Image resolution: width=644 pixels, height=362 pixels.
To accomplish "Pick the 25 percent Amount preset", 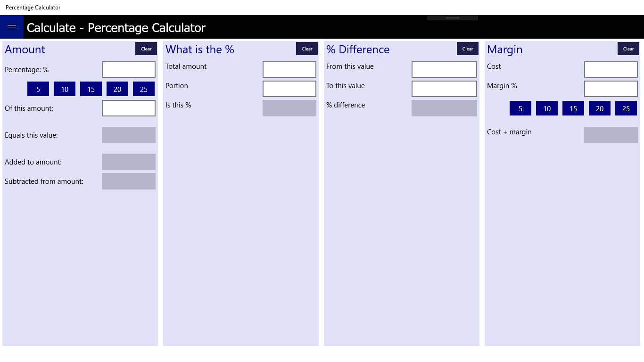I will tap(144, 89).
